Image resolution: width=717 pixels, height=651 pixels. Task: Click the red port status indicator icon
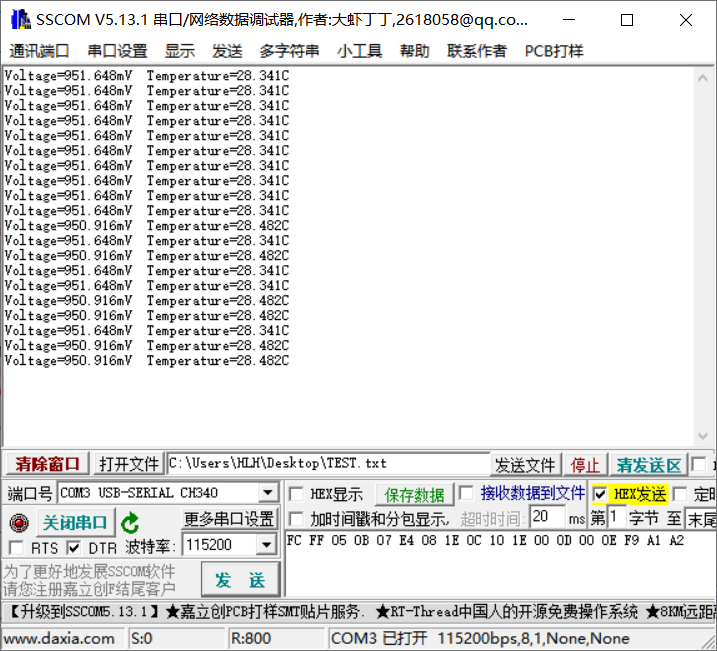(x=18, y=523)
